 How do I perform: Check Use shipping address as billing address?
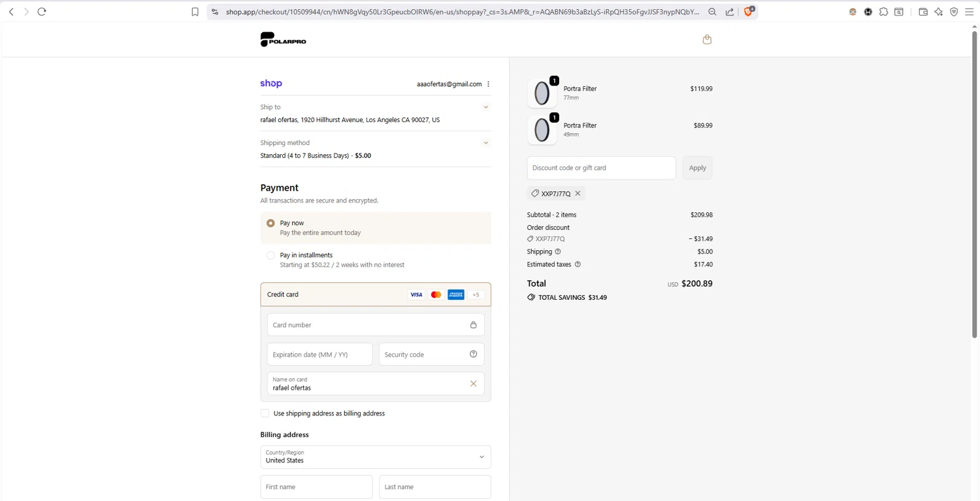265,413
